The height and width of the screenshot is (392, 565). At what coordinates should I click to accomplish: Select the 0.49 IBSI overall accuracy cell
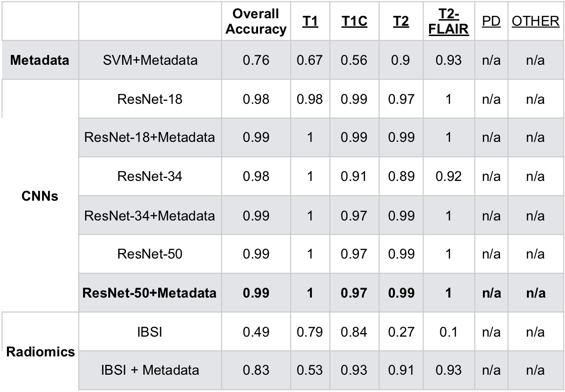tap(256, 332)
